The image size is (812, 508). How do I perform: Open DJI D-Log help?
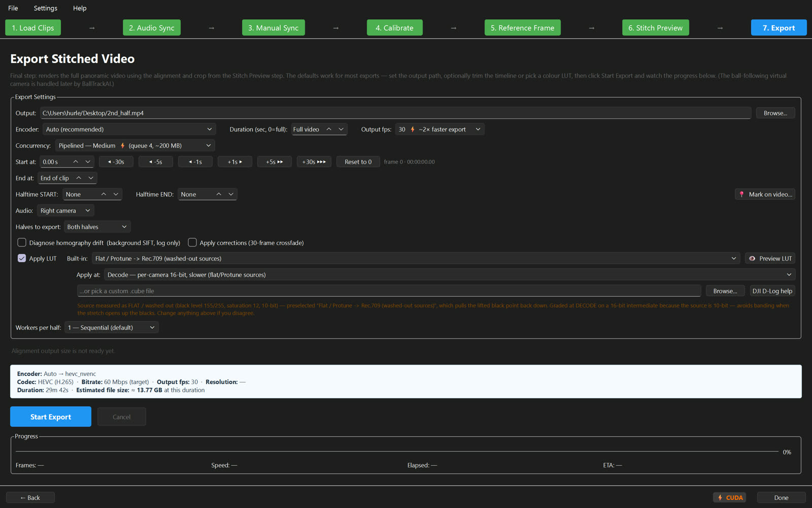tap(772, 291)
